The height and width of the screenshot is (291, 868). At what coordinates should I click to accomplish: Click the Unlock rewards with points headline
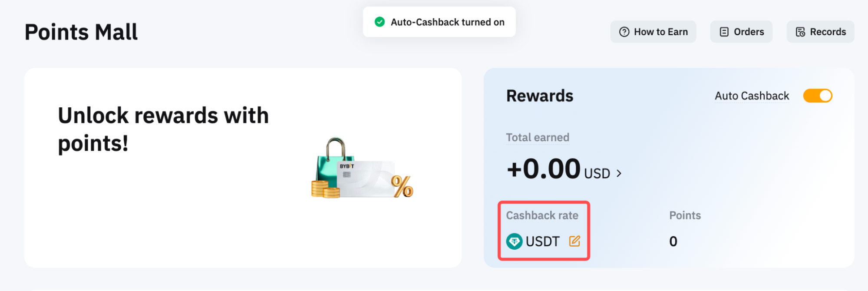[163, 129]
